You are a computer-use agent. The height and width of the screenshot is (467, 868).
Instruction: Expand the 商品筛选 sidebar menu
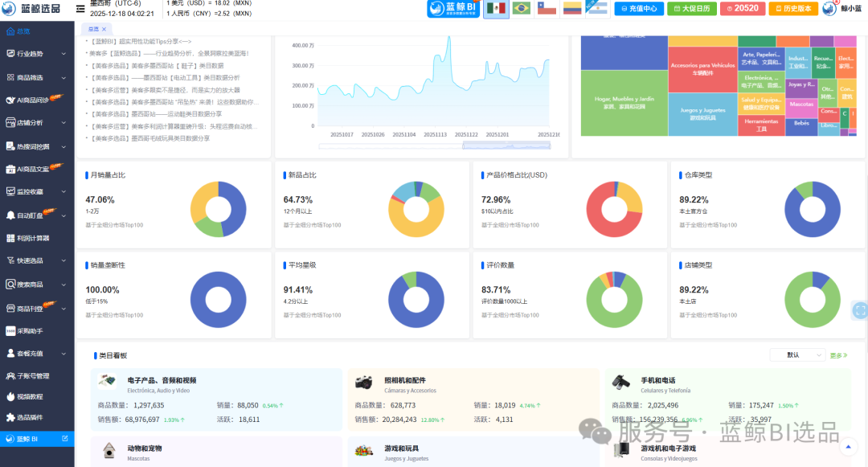[37, 77]
